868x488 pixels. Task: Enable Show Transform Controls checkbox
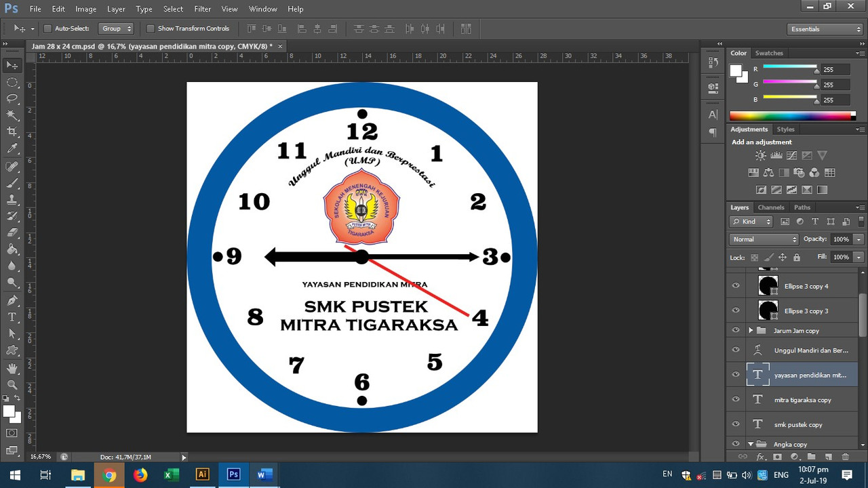pos(151,28)
